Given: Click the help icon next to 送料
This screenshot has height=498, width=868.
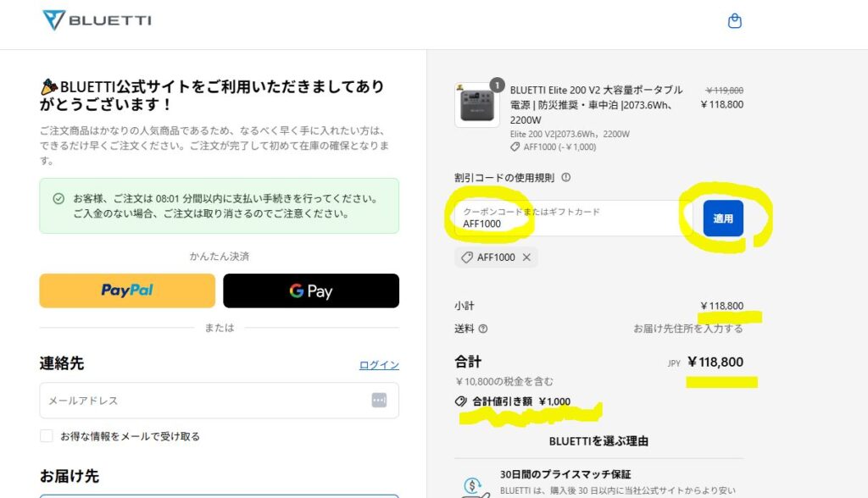Looking at the screenshot, I should [x=482, y=329].
